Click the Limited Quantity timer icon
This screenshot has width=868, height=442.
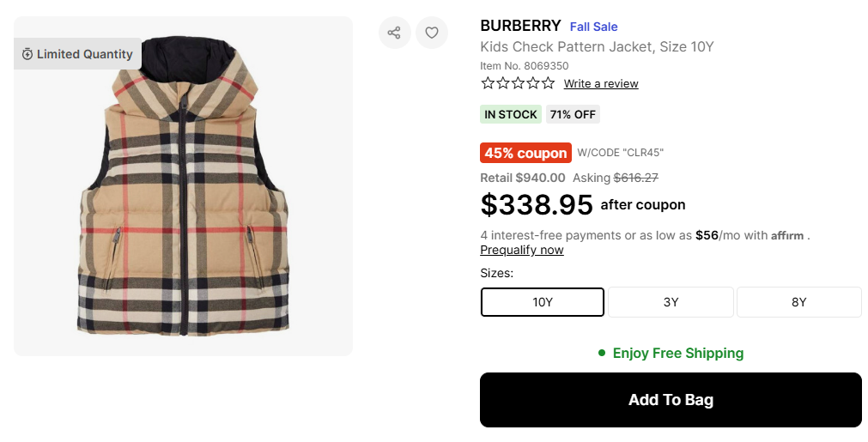pos(27,54)
